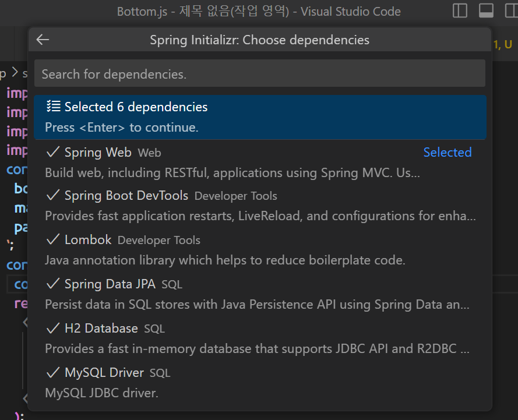
Task: Expand the breadcrumb chevron above the editor
Action: [x=15, y=73]
